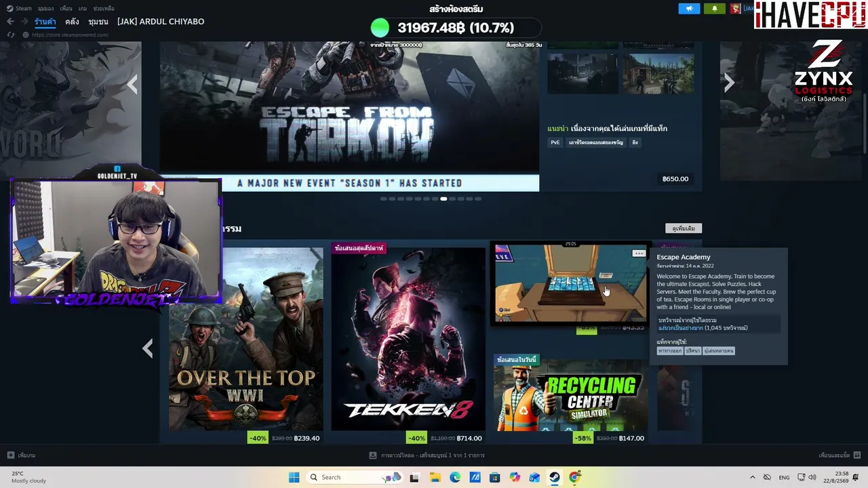
Task: Open the Escape From Tarkov featured banner
Action: pyautogui.click(x=349, y=116)
